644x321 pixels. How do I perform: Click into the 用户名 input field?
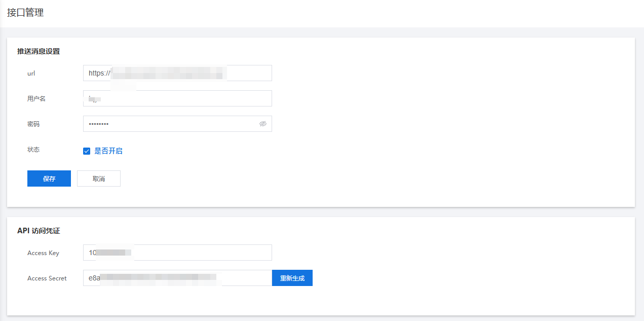pos(177,98)
